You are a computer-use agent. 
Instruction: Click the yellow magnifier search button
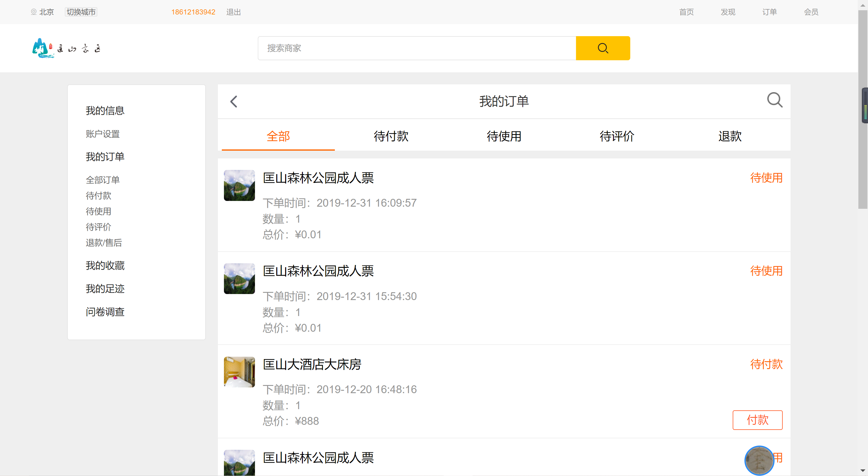tap(603, 48)
